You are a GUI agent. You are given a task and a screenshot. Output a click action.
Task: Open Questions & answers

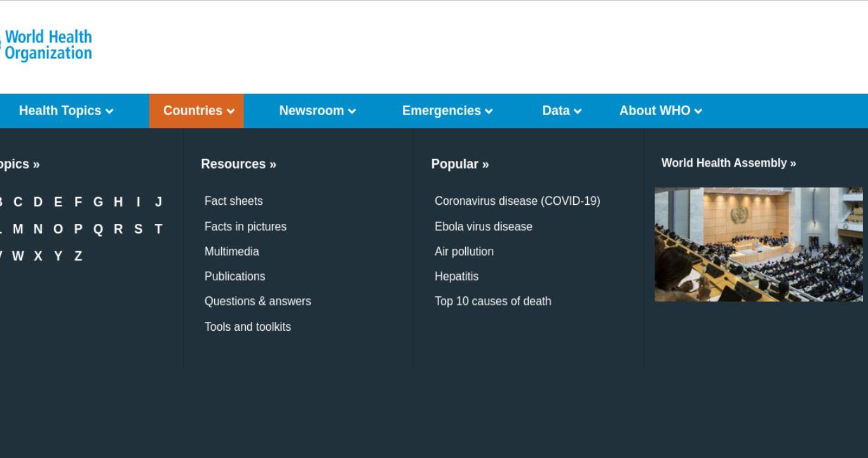point(257,301)
